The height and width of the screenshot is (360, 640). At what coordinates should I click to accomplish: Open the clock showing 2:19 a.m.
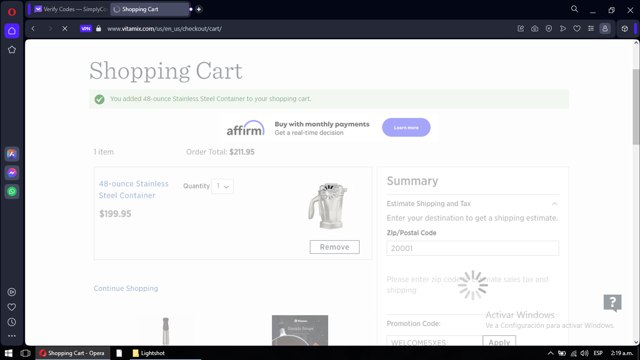pos(622,353)
